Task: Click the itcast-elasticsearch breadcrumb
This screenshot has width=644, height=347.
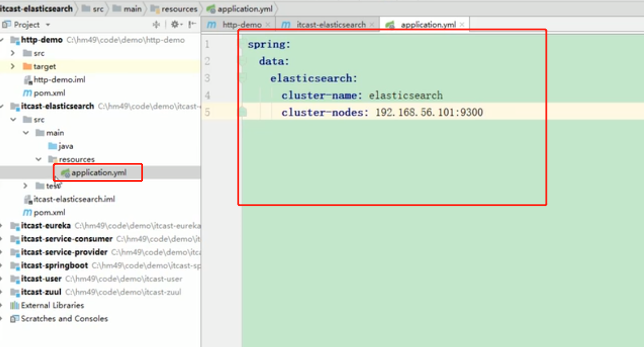Action: pyautogui.click(x=36, y=9)
